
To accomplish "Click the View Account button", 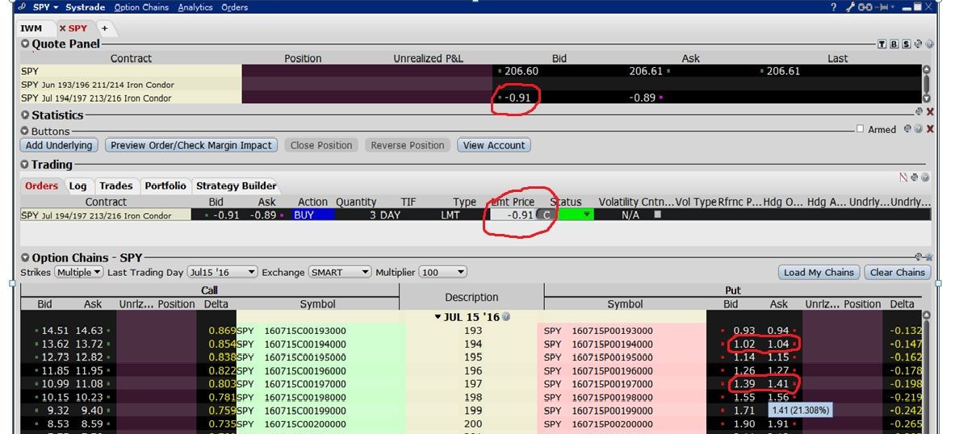I will (x=494, y=145).
